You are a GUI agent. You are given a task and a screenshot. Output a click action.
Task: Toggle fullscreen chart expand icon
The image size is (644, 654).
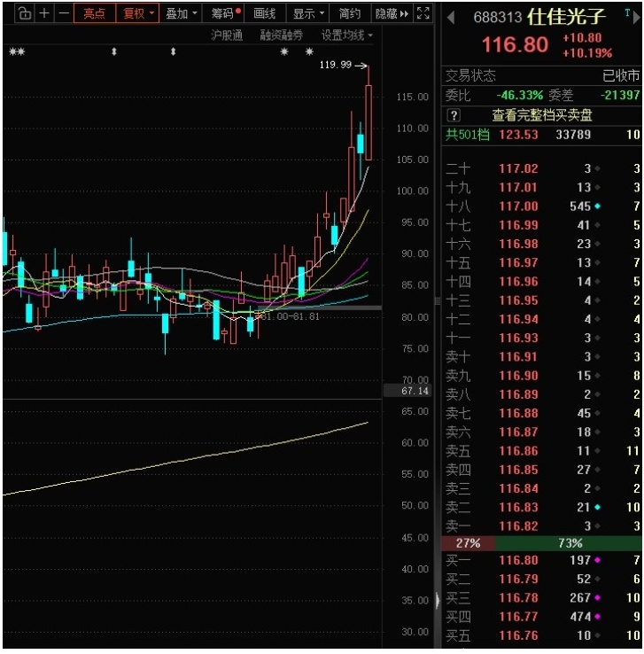pos(423,13)
